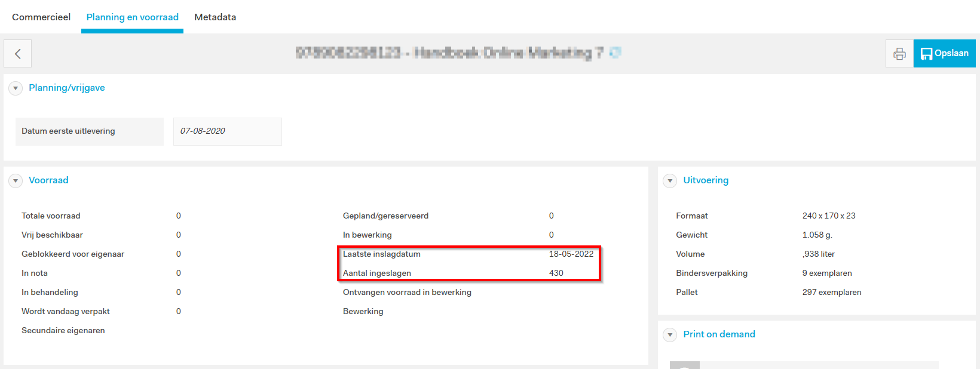Open the Metadata tab
This screenshot has height=369, width=980.
point(215,17)
